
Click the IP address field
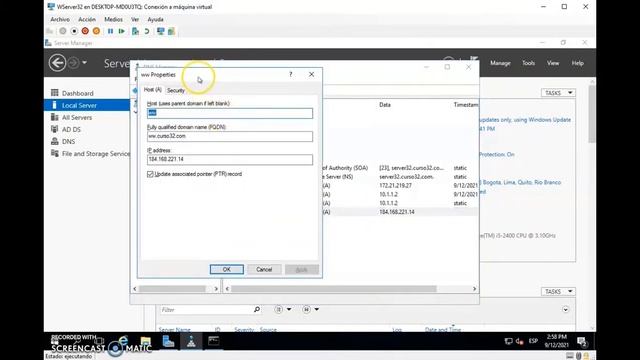coord(230,160)
